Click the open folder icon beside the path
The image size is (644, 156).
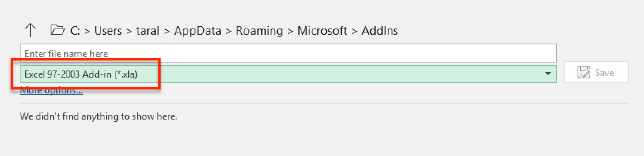click(x=57, y=30)
